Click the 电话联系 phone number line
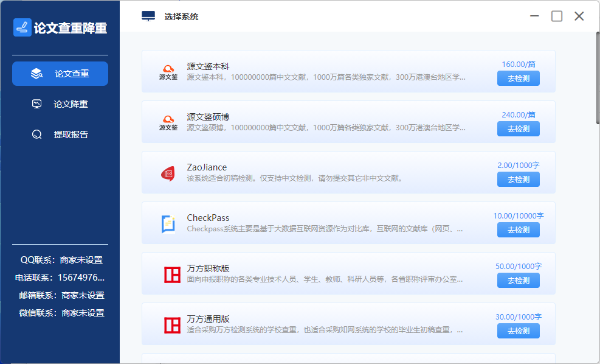 (x=60, y=278)
